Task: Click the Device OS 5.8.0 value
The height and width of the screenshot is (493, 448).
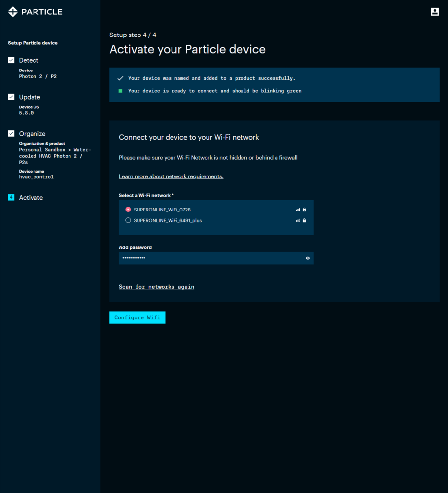Action: pyautogui.click(x=26, y=113)
